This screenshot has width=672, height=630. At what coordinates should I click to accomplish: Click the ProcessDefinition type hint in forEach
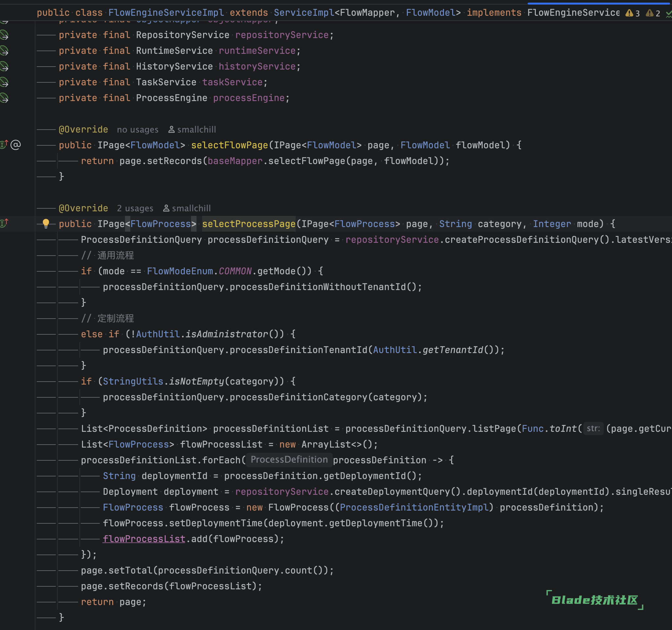(289, 460)
